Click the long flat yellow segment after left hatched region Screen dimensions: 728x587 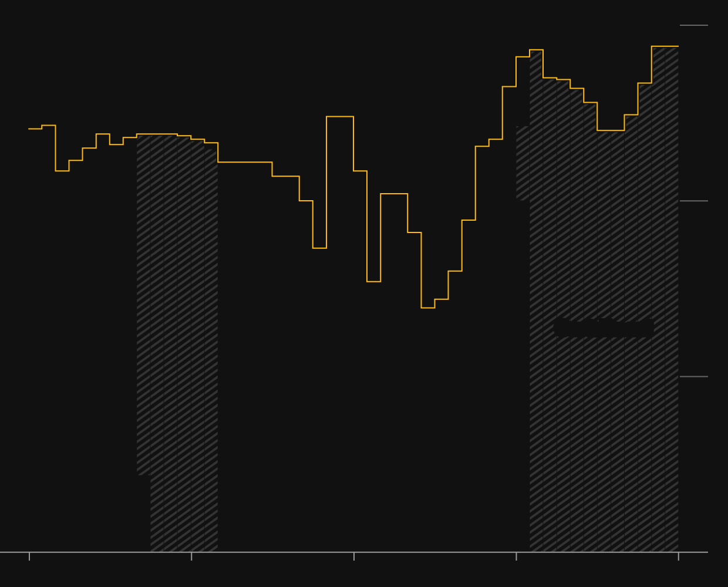245,162
